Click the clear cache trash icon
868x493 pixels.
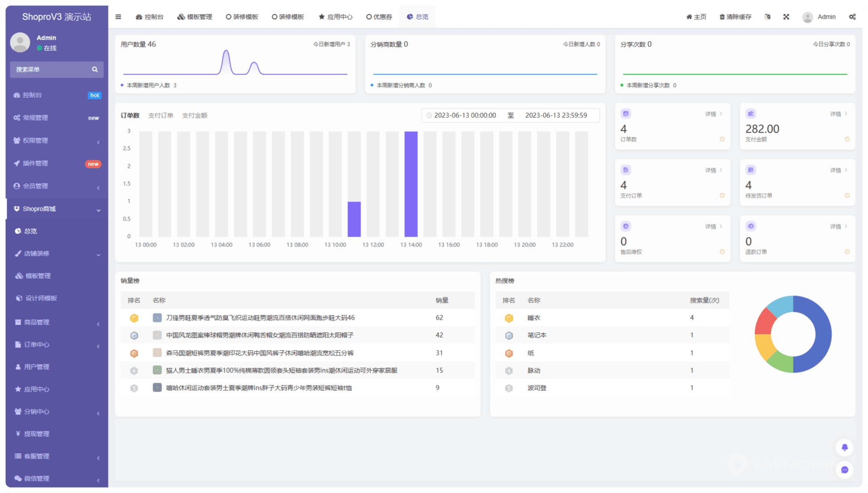(x=722, y=17)
